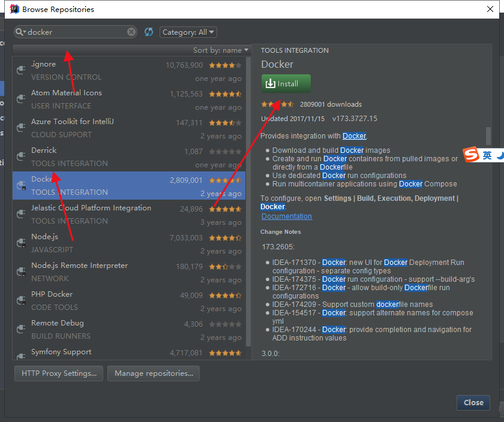Screen dimensions: 504x422
Task: Click the Derrick empty star rating
Action: (x=225, y=152)
